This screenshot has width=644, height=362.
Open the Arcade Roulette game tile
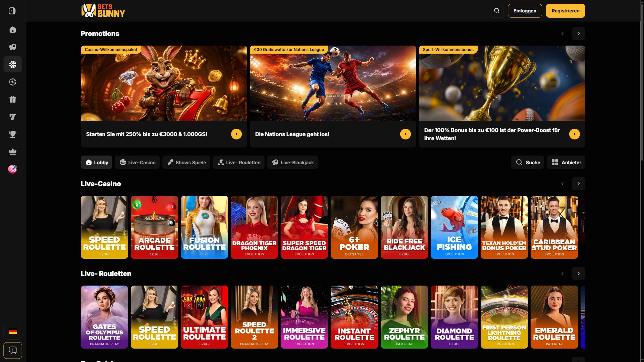pos(154,227)
